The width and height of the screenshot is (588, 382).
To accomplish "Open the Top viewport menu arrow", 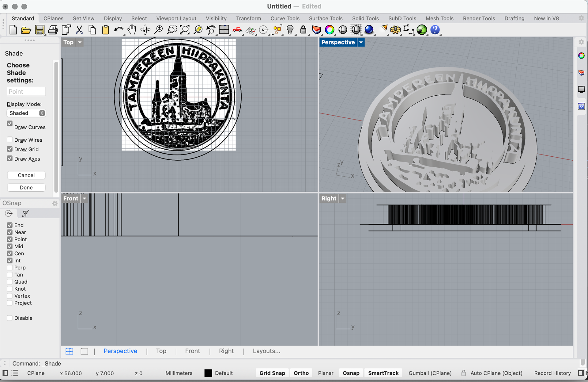I will tap(80, 42).
